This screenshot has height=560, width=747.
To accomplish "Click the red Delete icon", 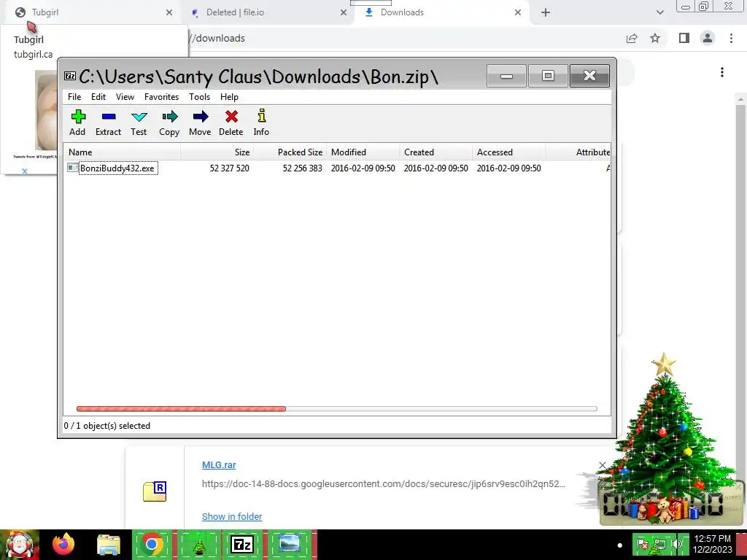I will (231, 122).
